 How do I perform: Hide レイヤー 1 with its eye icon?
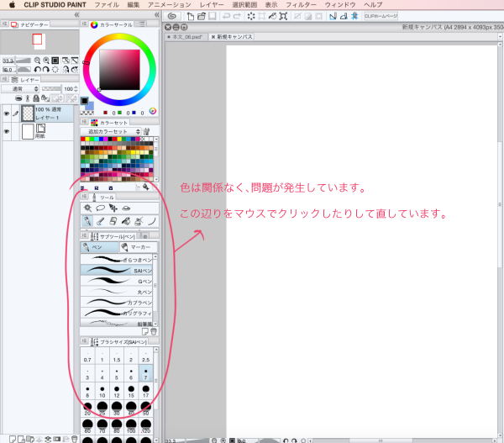coord(7,113)
